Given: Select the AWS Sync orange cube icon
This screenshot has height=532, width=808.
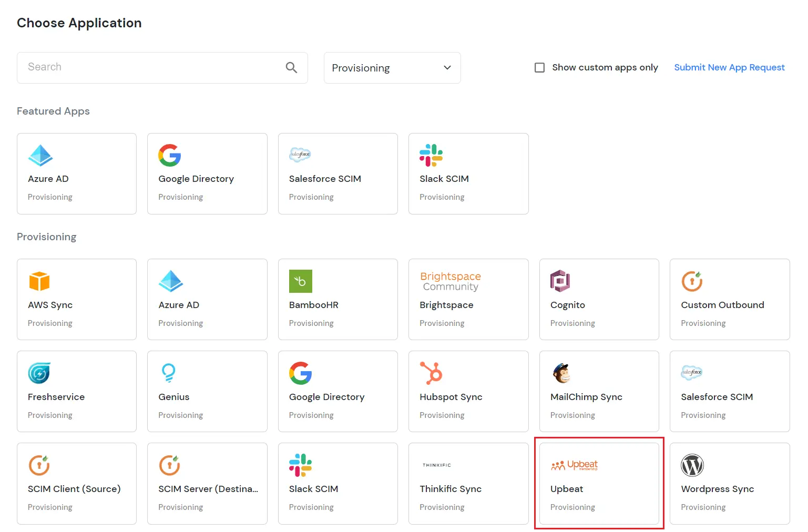Looking at the screenshot, I should pyautogui.click(x=39, y=281).
